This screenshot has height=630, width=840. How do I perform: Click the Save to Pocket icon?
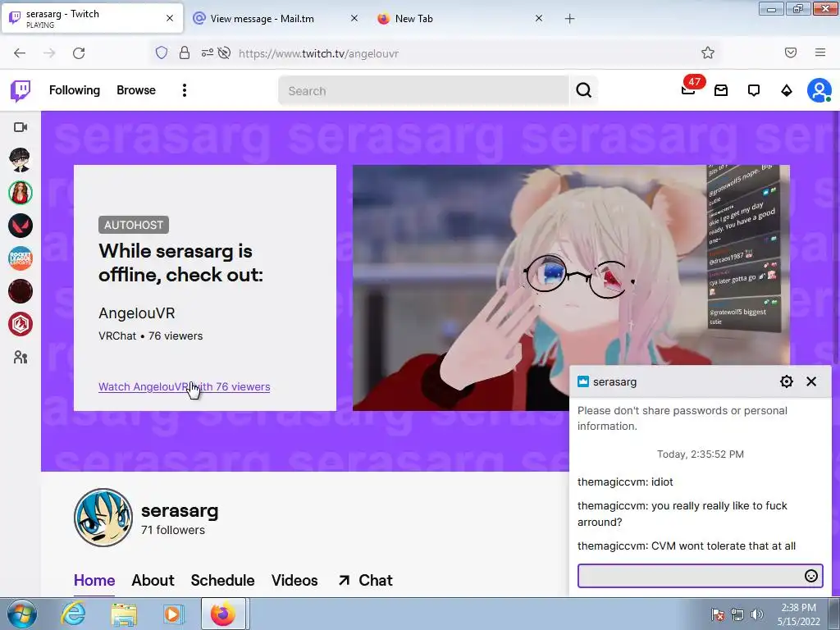tap(791, 52)
